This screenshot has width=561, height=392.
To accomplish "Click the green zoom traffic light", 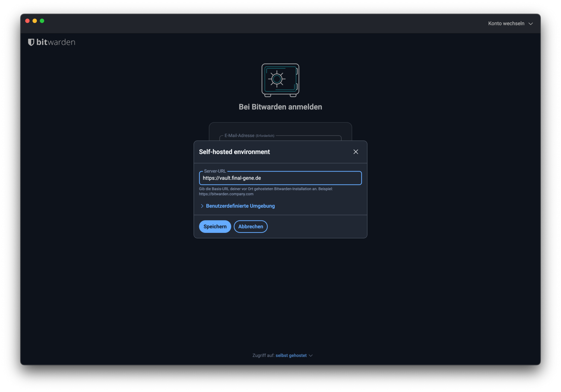I will (x=42, y=21).
